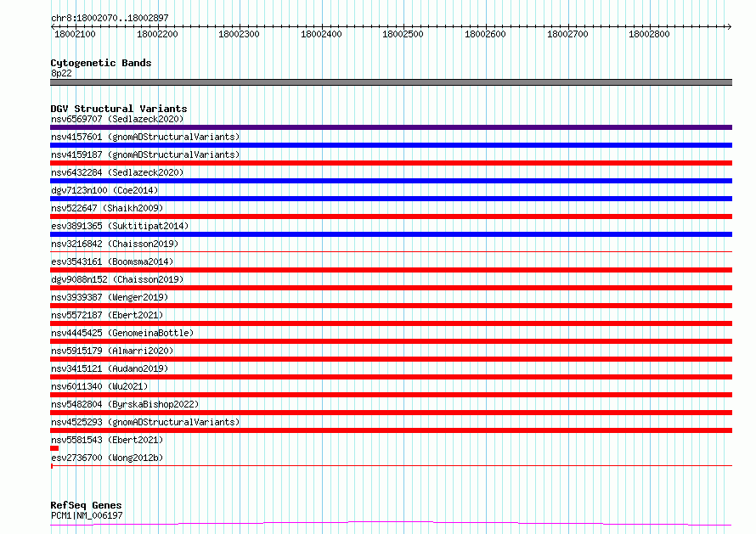
Task: Click left scroll arrow on ruler
Action: pos(53,26)
